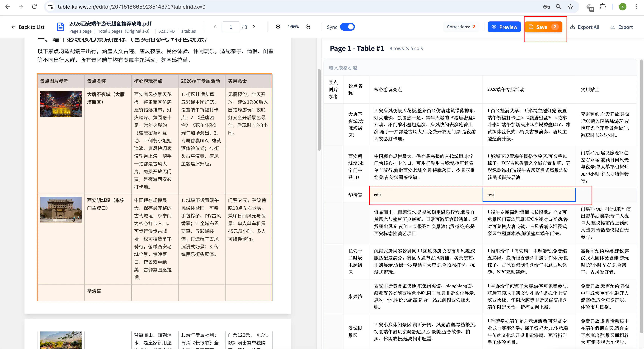Viewport: 644px width, 349px height.
Task: Select the 永兴坊 cell in editor table
Action: point(356,297)
